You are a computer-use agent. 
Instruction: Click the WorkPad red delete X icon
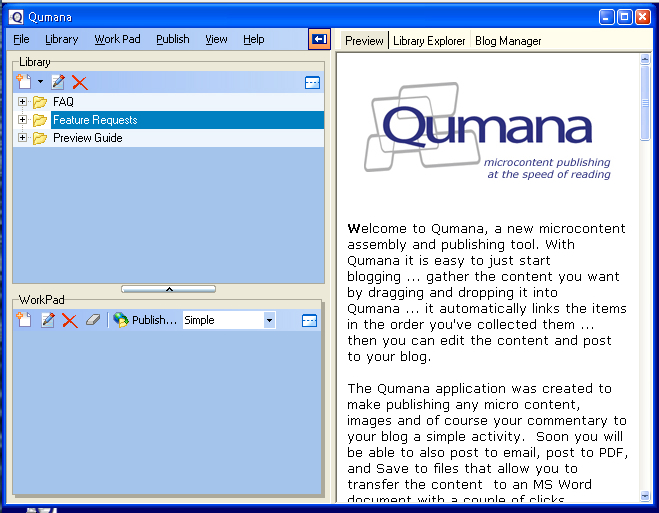pos(70,321)
